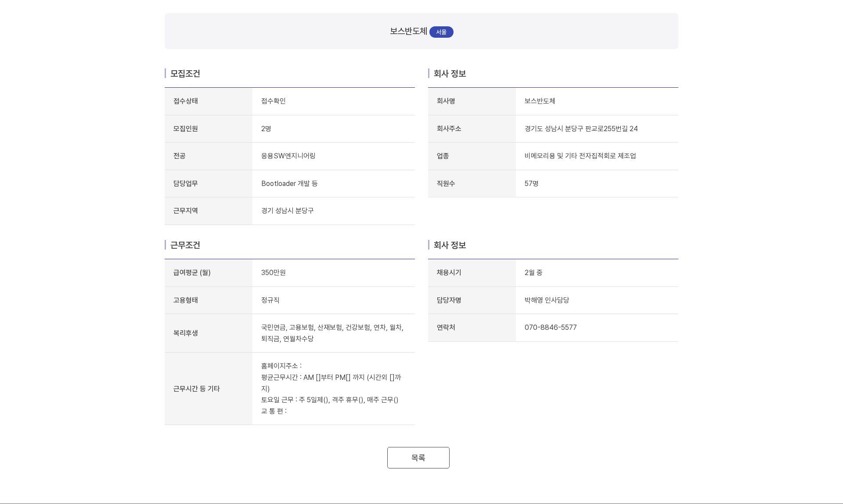Click the 연락처 label cell
Image resolution: width=843 pixels, height=504 pixels.
tap(472, 328)
